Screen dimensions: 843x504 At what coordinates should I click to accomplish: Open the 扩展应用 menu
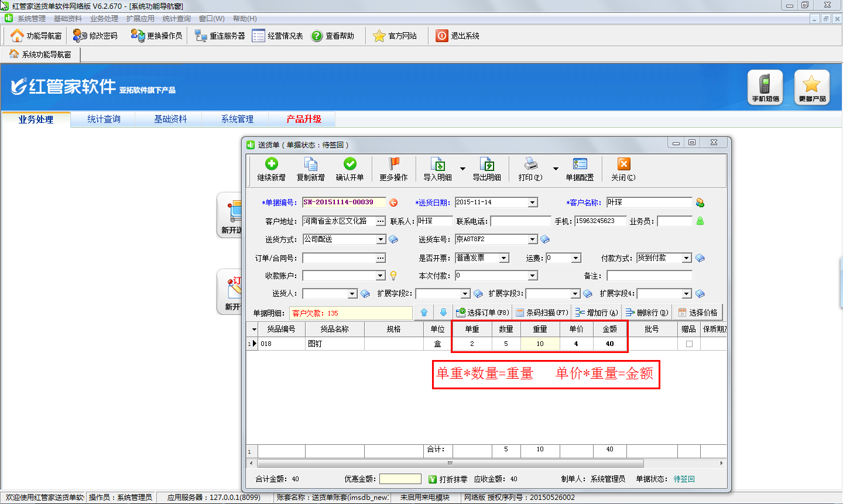point(140,19)
